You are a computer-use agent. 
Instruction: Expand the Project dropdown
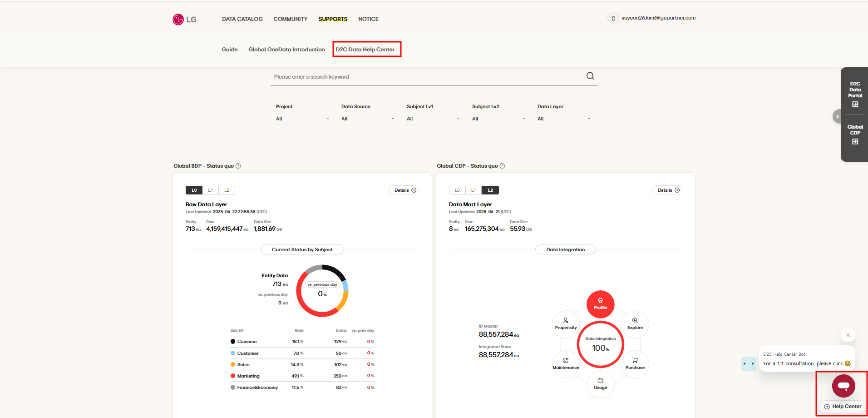pos(302,119)
